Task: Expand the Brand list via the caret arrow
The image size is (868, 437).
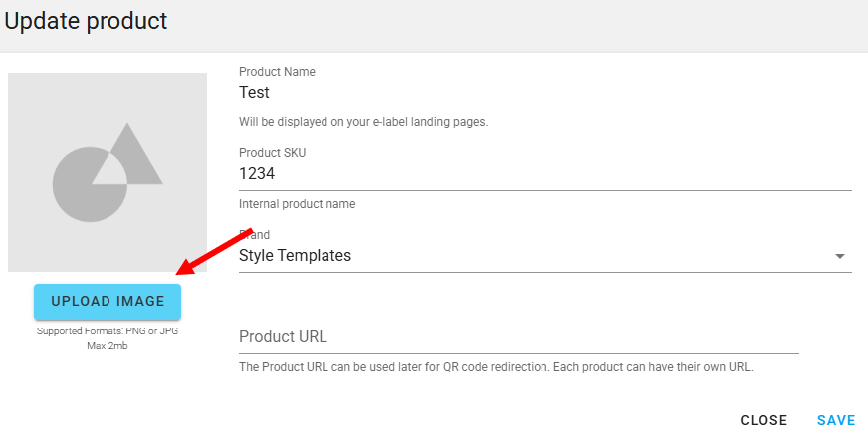Action: tap(840, 256)
